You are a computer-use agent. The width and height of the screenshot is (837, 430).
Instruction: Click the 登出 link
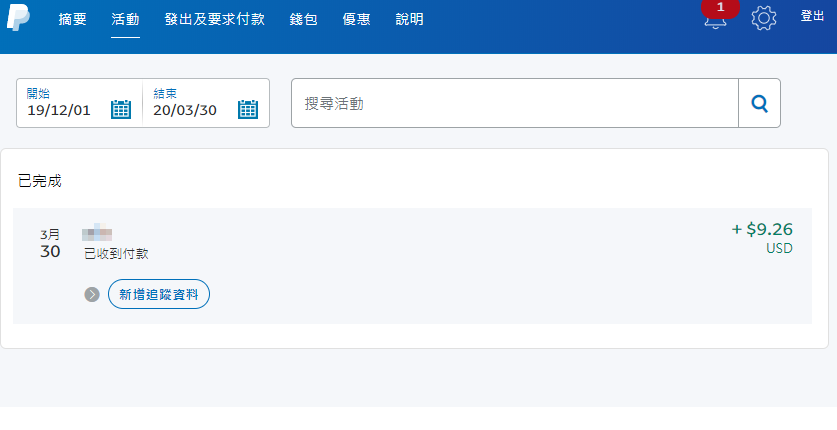812,16
